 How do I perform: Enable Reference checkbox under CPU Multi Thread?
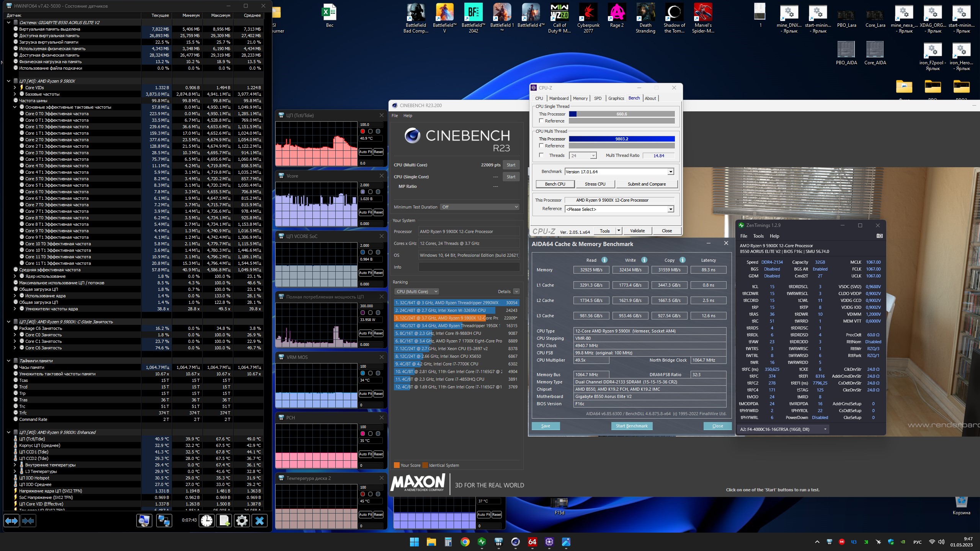coord(541,146)
